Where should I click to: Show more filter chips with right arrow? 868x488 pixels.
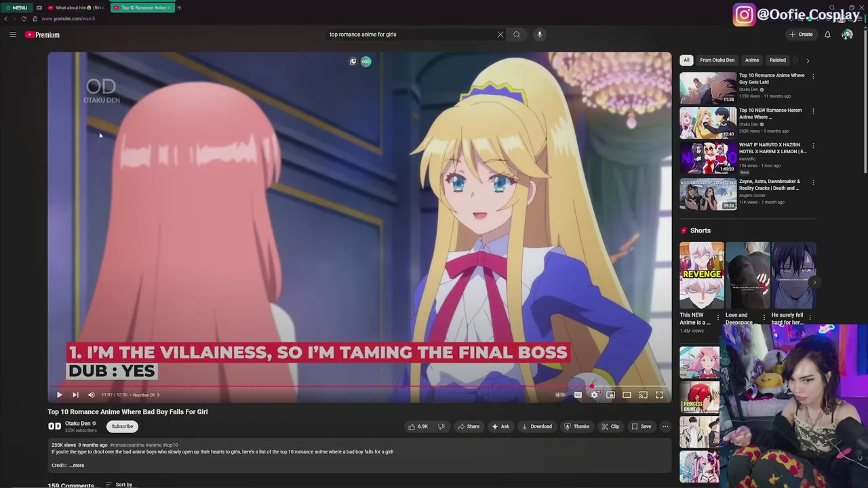pos(808,60)
